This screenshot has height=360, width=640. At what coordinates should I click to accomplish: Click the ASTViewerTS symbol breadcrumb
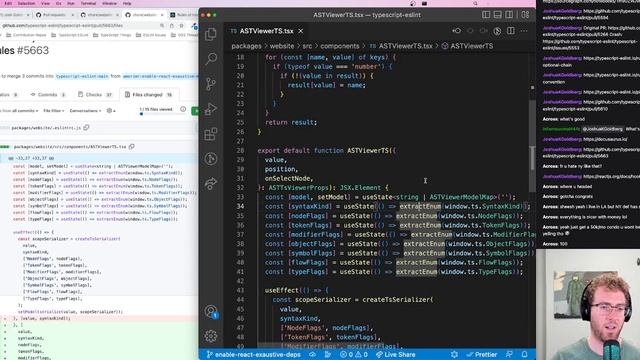[x=467, y=46]
